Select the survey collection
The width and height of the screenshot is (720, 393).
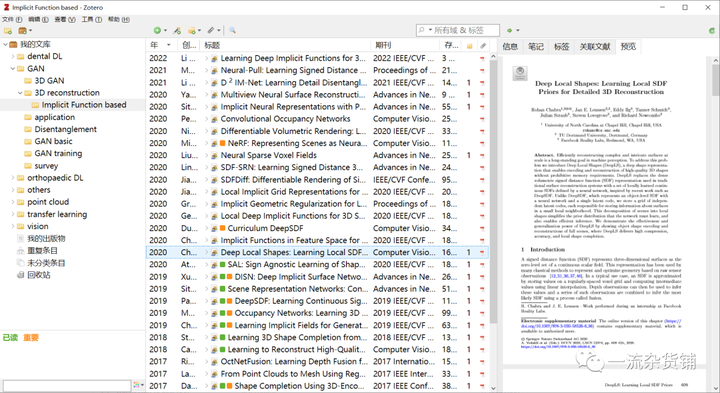point(46,166)
